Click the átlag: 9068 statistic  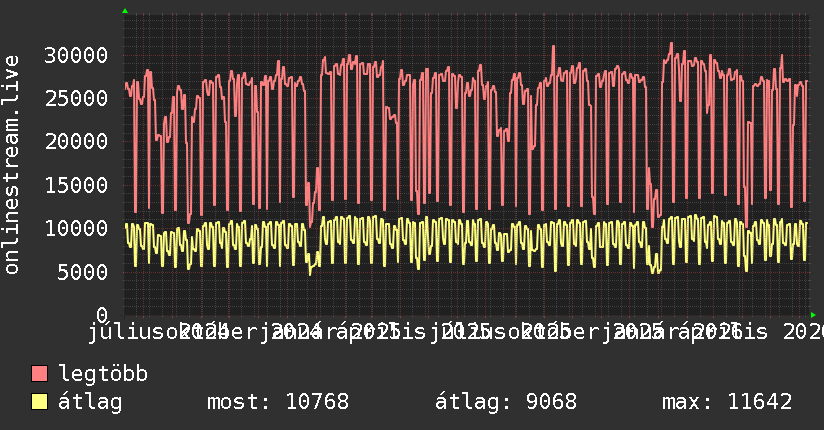[x=506, y=402]
